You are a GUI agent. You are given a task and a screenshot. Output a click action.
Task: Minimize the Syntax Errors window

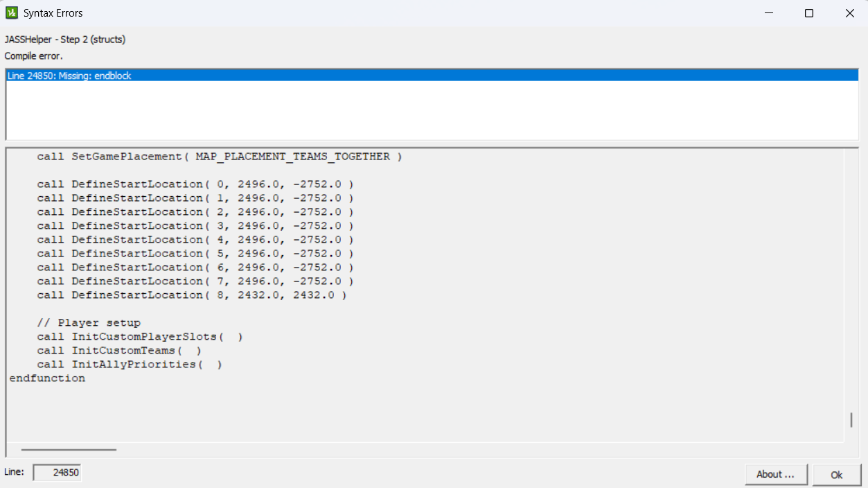[769, 13]
